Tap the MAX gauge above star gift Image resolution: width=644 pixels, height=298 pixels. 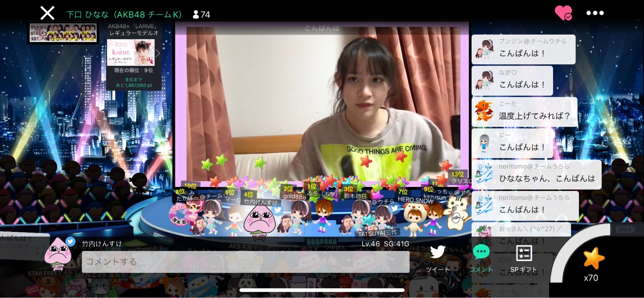tap(625, 230)
